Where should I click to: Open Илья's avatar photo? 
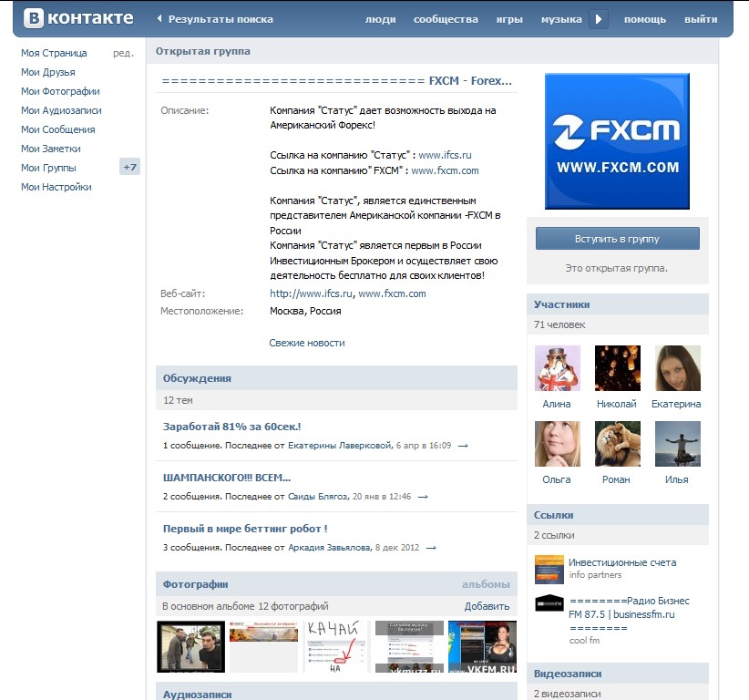pos(678,444)
